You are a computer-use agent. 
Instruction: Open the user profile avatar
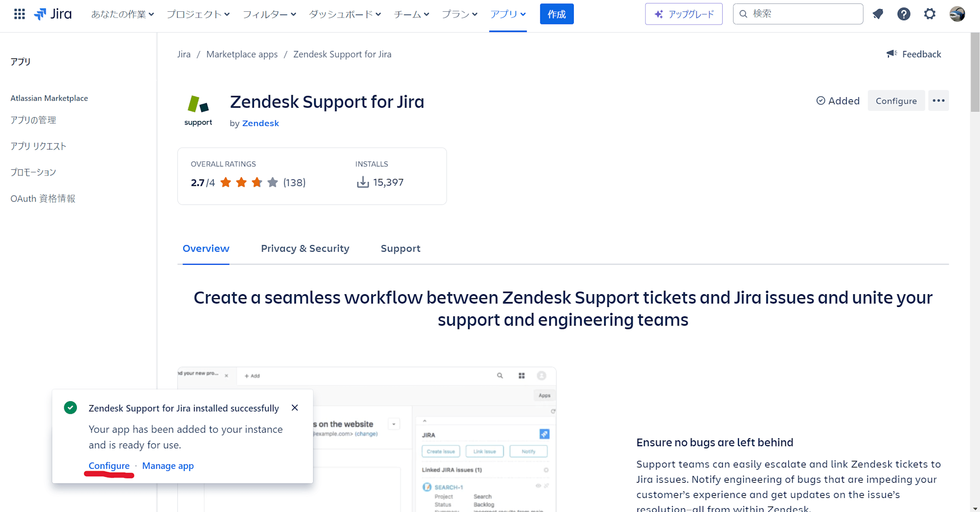(957, 14)
